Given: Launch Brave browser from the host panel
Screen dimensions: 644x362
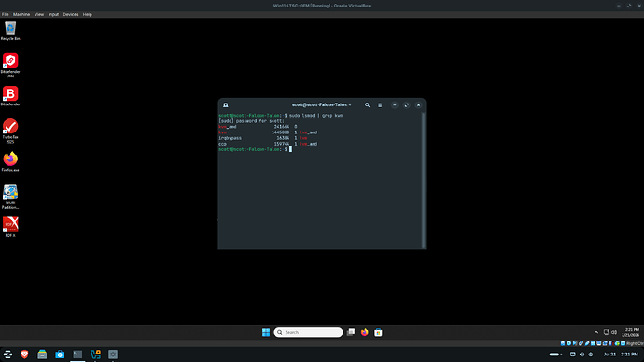Looking at the screenshot, I should (x=24, y=355).
